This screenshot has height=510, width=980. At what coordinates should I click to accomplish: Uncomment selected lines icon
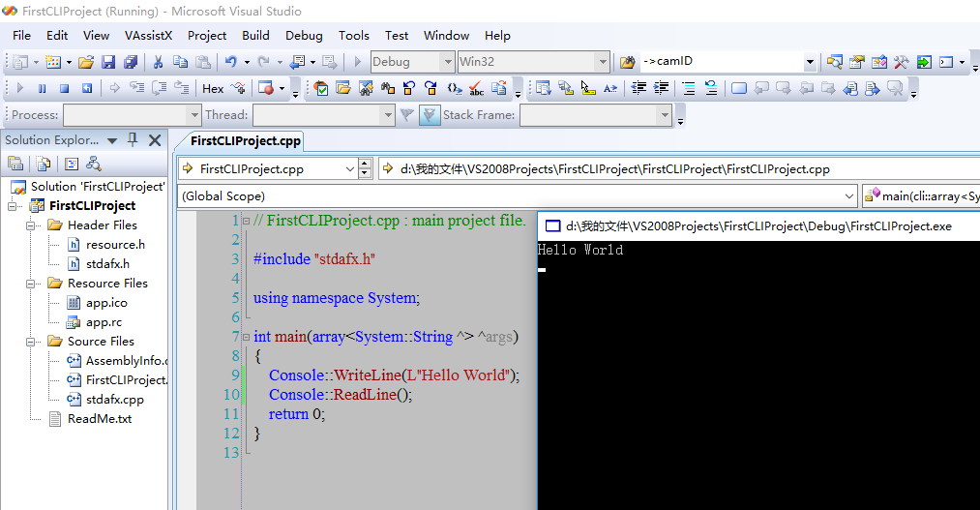(x=711, y=89)
